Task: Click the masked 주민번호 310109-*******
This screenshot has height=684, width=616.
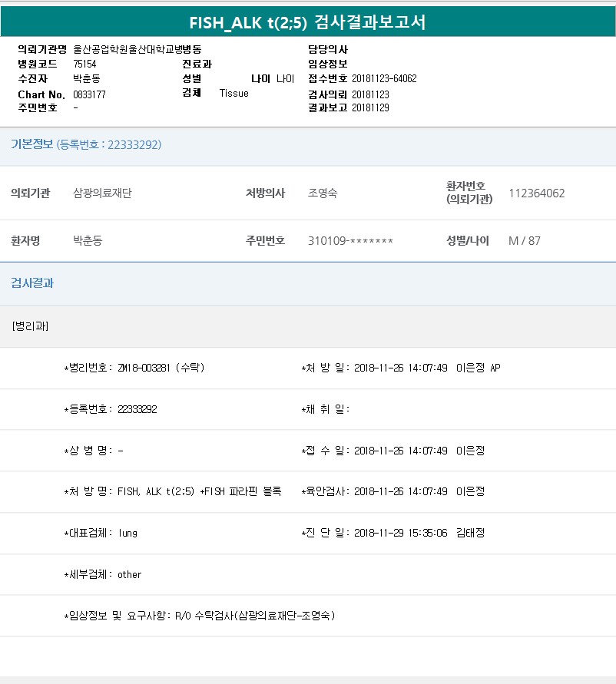Action: (x=350, y=241)
